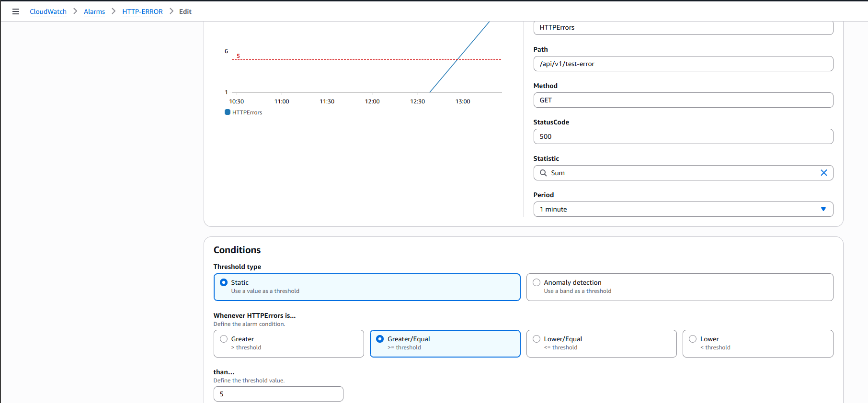Navigate to Alarms breadcrumb link
The image size is (868, 403).
coord(94,11)
